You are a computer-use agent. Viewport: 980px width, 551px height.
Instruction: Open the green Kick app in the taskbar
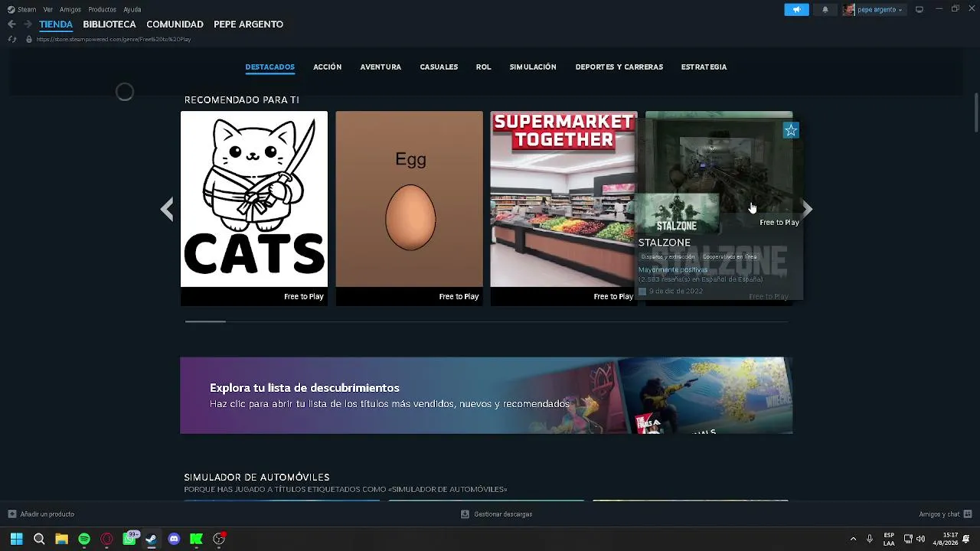[196, 539]
